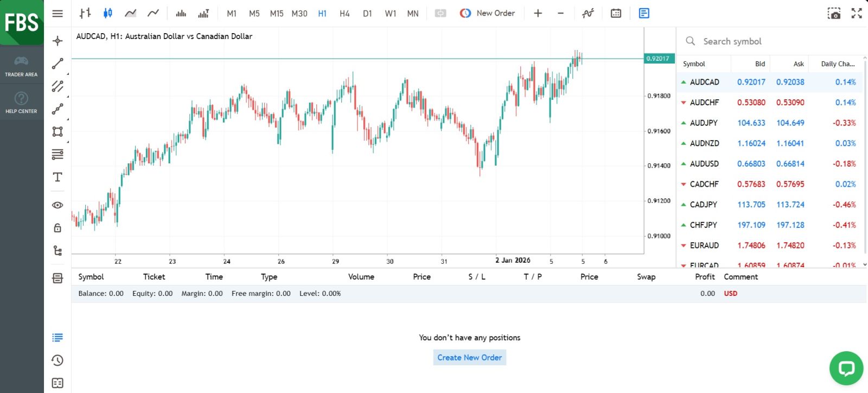Expand the channel tools submenu
This screenshot has width=868, height=393.
[58, 86]
